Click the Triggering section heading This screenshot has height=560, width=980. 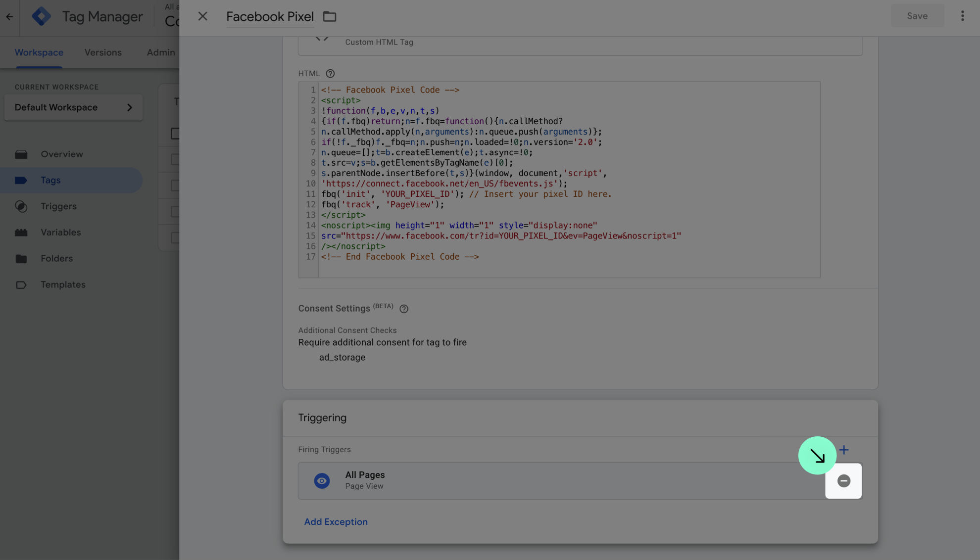coord(322,418)
